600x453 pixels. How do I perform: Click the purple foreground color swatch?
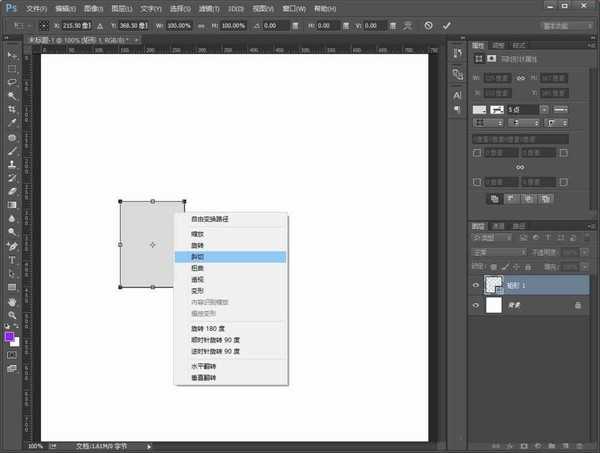pos(9,337)
